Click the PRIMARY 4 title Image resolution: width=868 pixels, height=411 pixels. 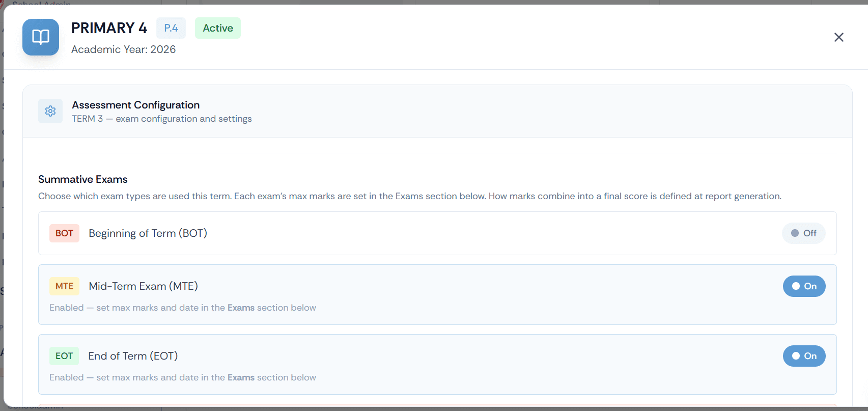pos(109,28)
